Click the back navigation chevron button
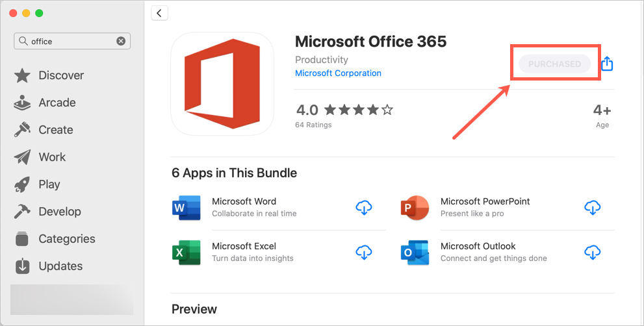 tap(159, 13)
